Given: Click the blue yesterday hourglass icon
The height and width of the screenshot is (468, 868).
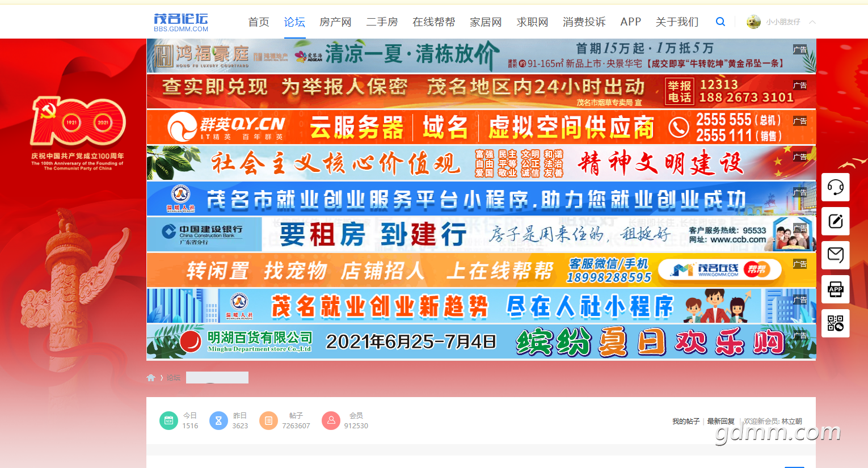Looking at the screenshot, I should (218, 420).
